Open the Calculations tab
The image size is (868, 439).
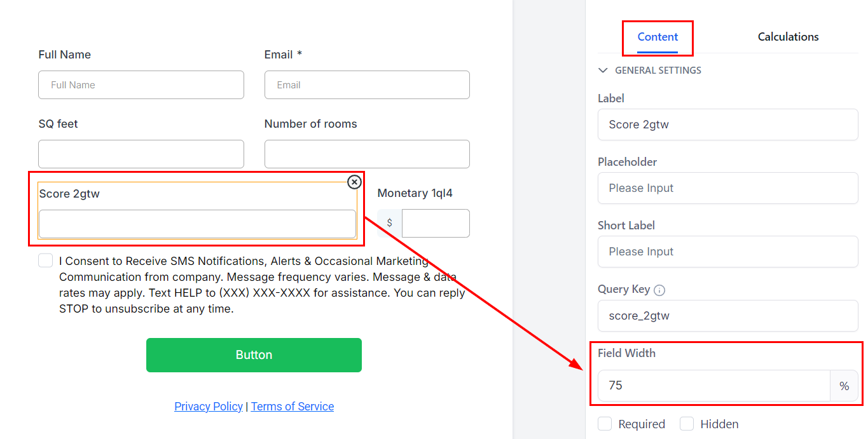pos(788,37)
